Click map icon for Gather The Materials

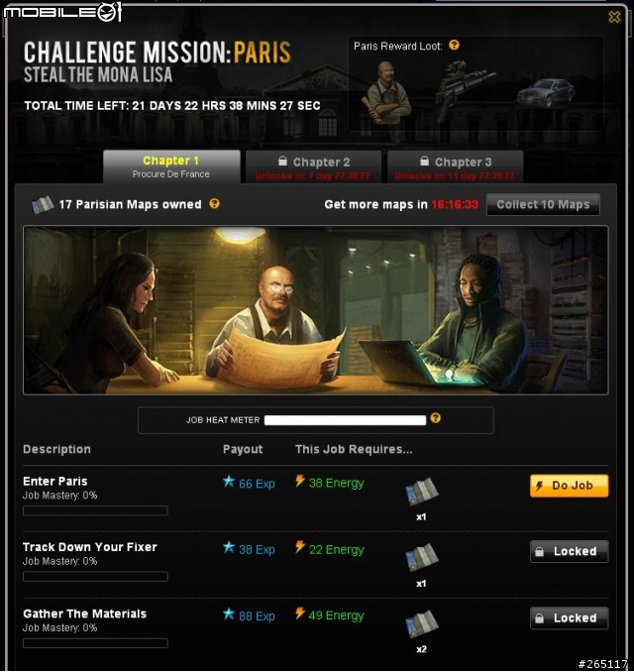tap(422, 624)
